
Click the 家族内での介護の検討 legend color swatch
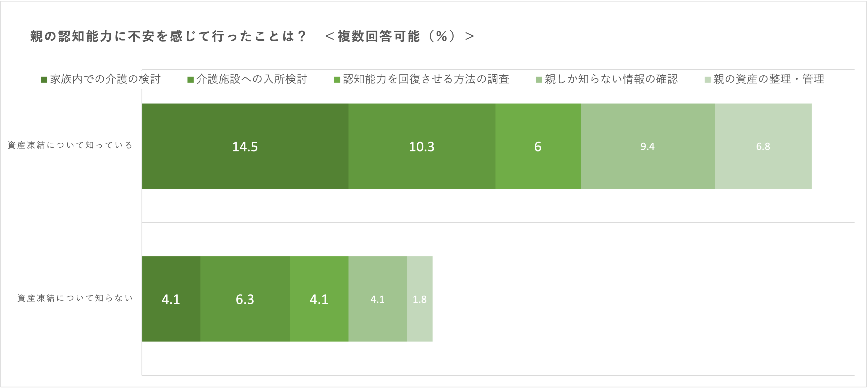click(44, 80)
